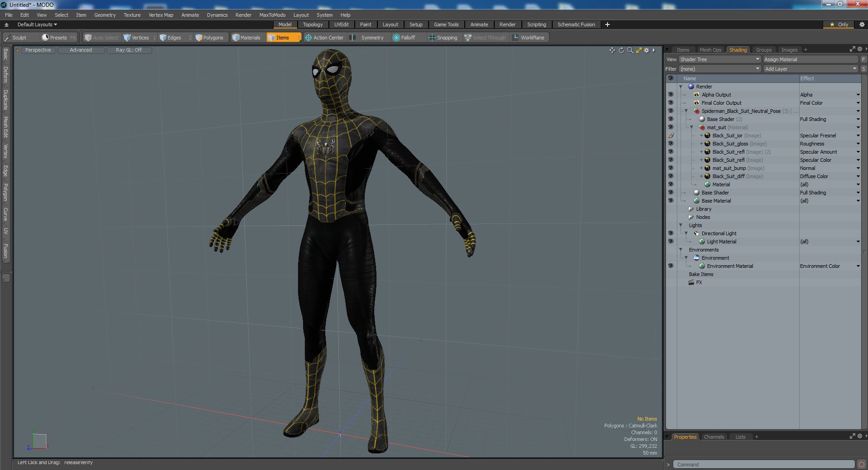
Task: Click Assign Material button
Action: point(810,59)
